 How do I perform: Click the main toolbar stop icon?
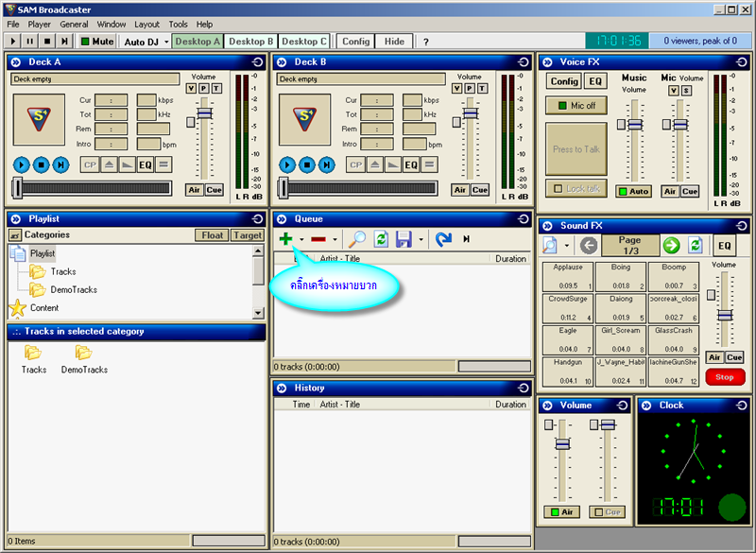pyautogui.click(x=47, y=42)
